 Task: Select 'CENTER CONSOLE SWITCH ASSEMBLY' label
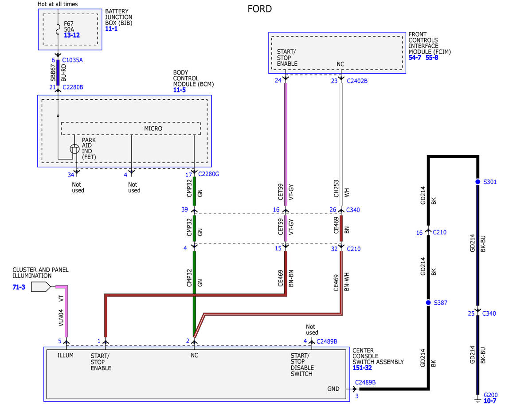[378, 356]
